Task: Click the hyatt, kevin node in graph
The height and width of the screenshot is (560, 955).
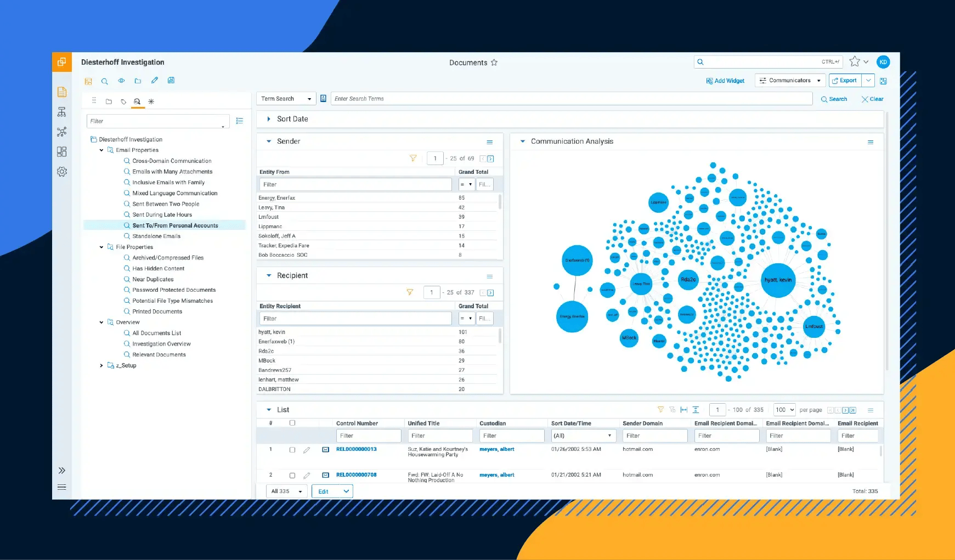Action: click(x=778, y=280)
